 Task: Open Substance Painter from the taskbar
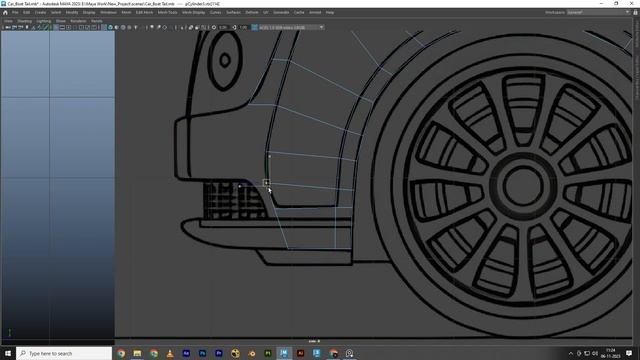pos(268,353)
